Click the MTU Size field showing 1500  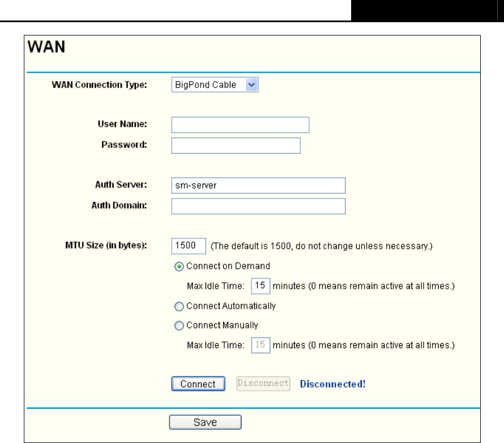[188, 246]
